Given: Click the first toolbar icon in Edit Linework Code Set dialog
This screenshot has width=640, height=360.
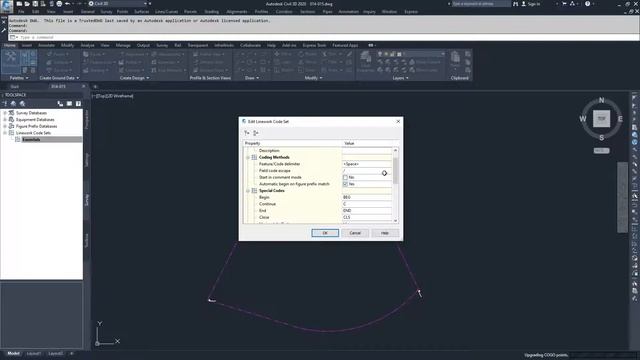Looking at the screenshot, I should 247,133.
